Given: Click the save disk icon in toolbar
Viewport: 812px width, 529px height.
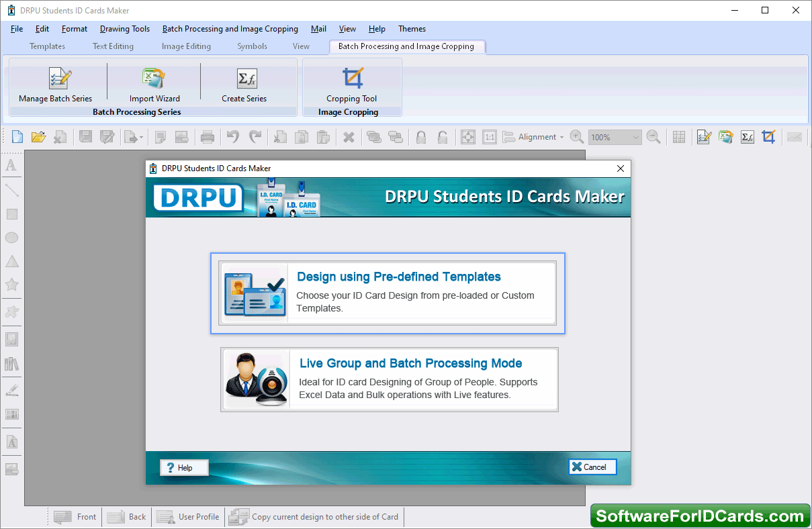Looking at the screenshot, I should (85, 137).
